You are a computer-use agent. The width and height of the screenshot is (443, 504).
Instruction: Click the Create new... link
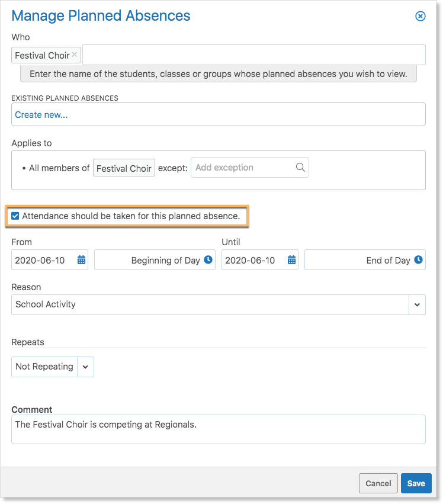coord(41,115)
